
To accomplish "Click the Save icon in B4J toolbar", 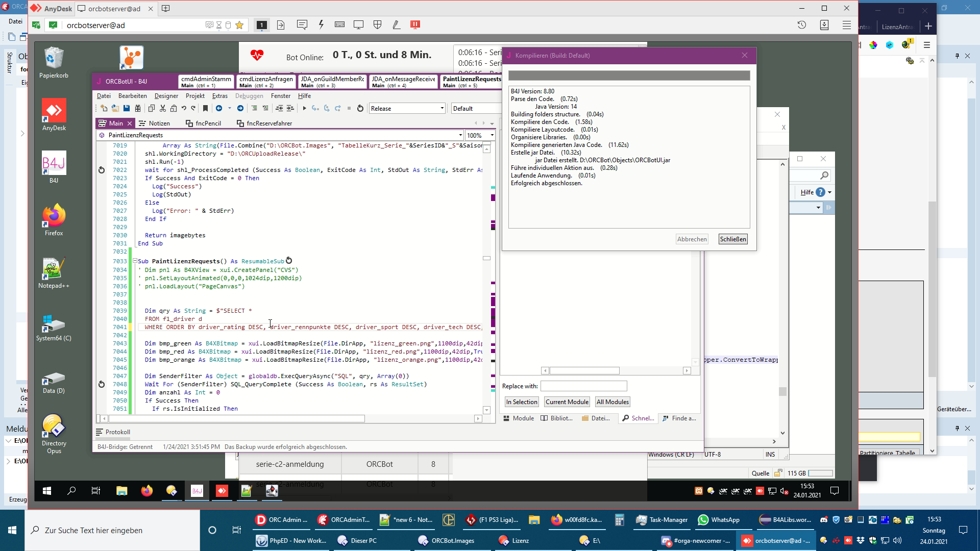I will [x=127, y=108].
